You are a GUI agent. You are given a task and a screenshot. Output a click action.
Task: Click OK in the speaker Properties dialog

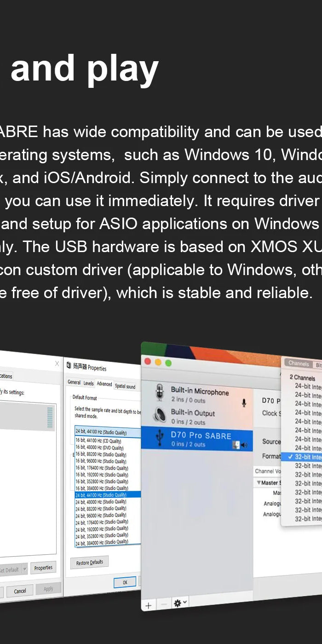click(x=125, y=582)
